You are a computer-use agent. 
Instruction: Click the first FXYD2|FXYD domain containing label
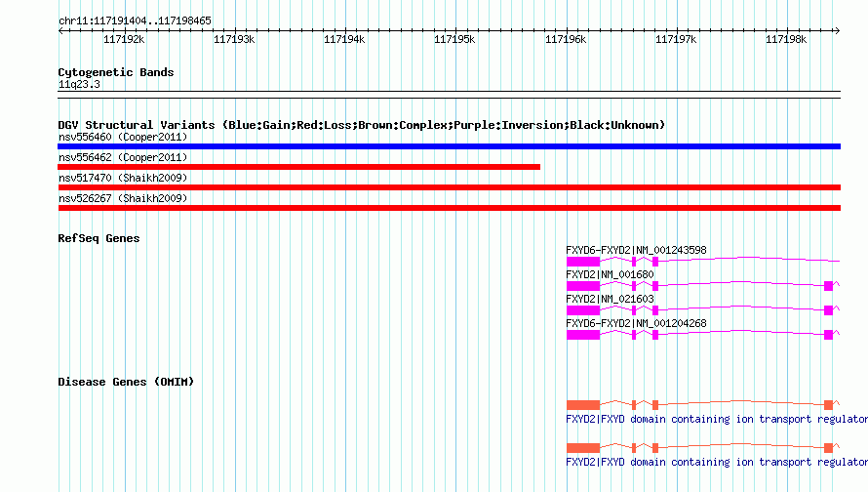(x=717, y=419)
